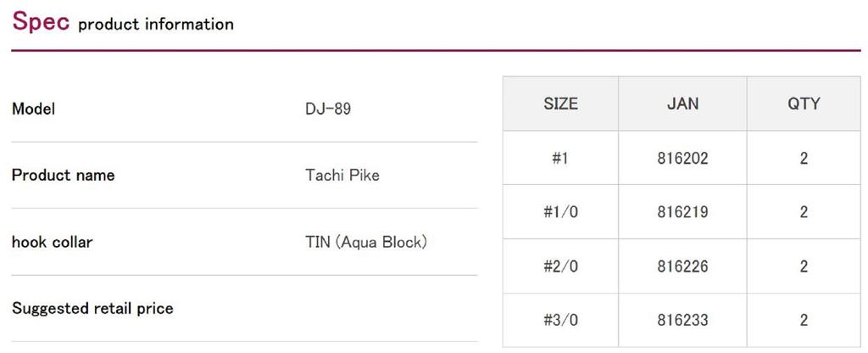Click the Suggested retail price label
The image size is (868, 353).
tap(92, 309)
